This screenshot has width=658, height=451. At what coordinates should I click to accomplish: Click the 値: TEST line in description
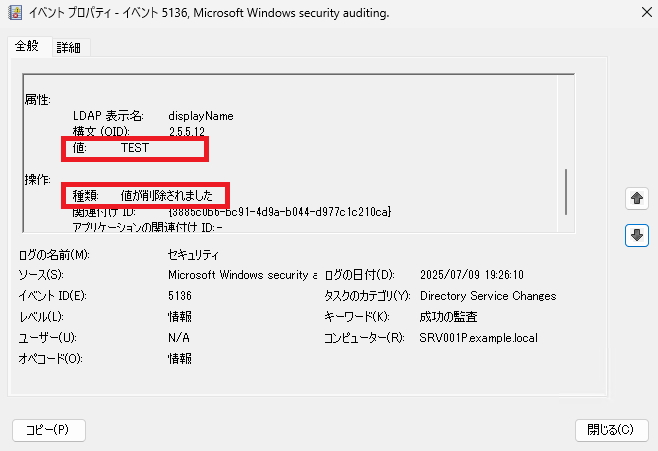click(111, 148)
